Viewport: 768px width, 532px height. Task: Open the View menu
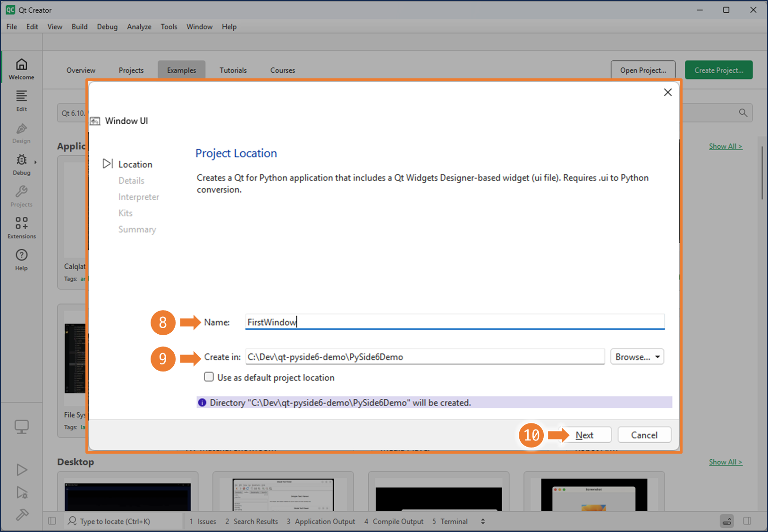(55, 27)
